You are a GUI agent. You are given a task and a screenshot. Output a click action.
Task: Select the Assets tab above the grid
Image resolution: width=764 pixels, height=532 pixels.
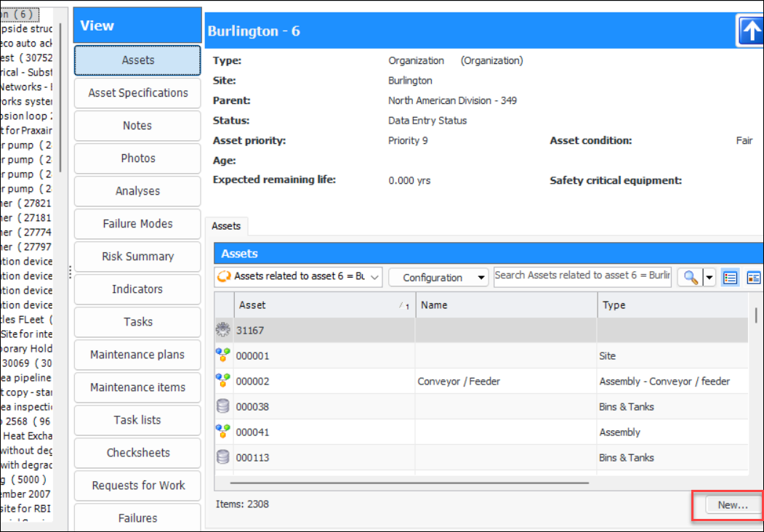(226, 226)
